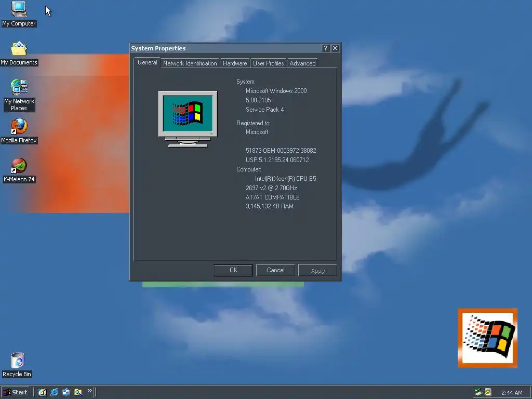Click the 'Microsoft Windows 2000' text
The height and width of the screenshot is (399, 532).
(x=276, y=91)
